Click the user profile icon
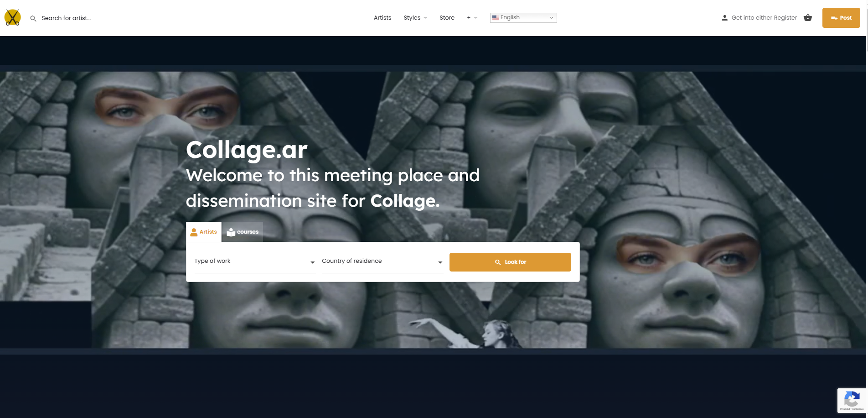 pos(724,18)
